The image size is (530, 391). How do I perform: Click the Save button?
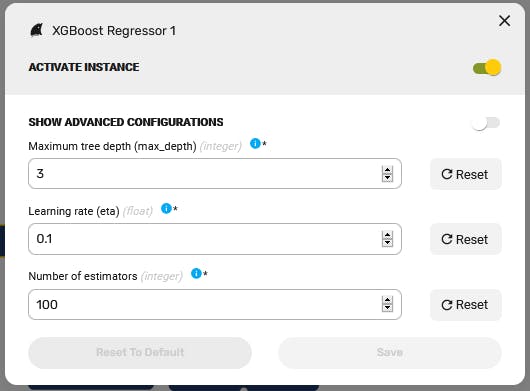click(x=390, y=352)
